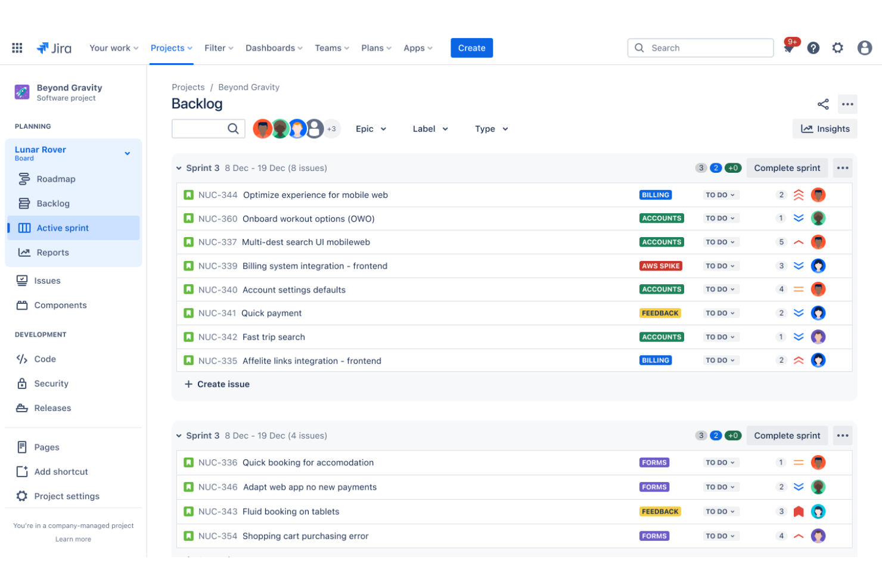This screenshot has width=882, height=588.
Task: Click the +3 more assignees avatar
Action: tap(331, 129)
